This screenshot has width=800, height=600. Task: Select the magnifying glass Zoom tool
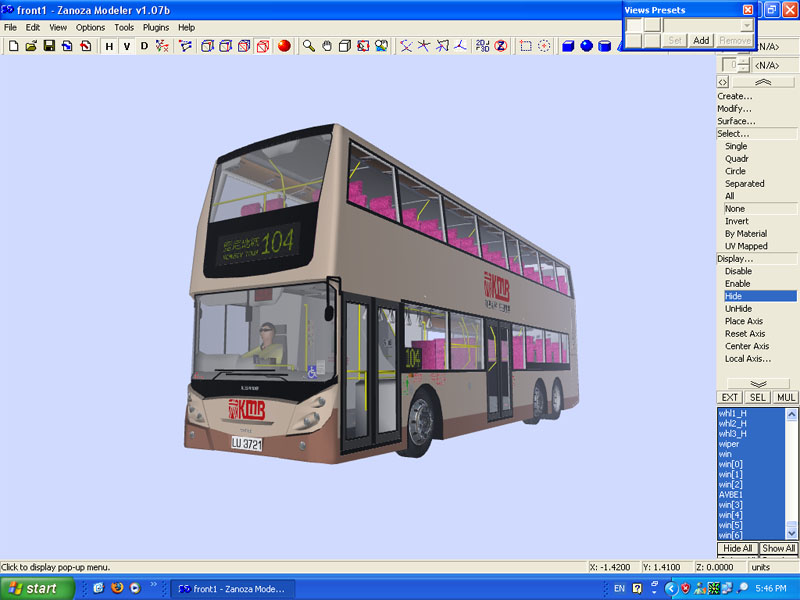tap(309, 46)
